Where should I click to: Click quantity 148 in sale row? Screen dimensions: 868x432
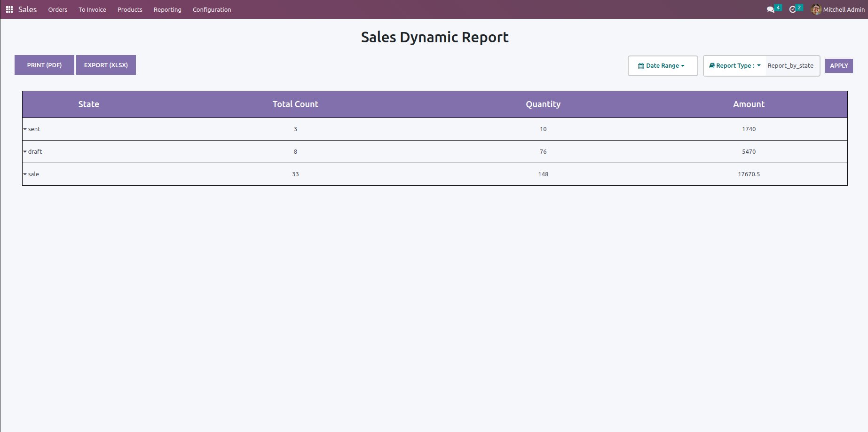tap(543, 174)
